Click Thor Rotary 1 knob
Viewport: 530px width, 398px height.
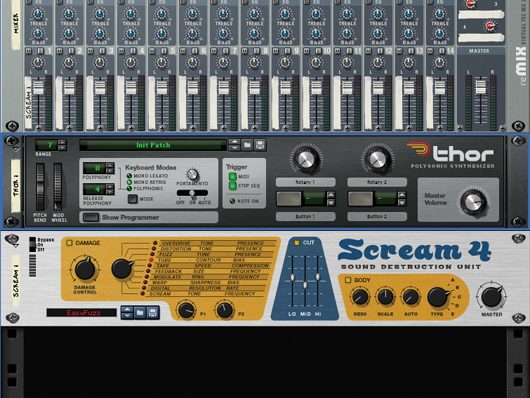coord(306,159)
